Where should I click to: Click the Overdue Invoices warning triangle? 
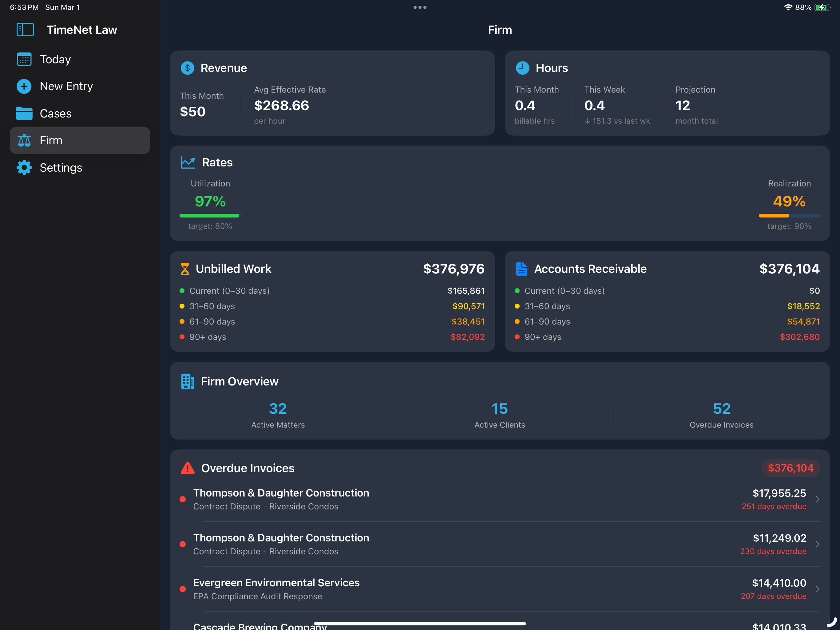coord(188,468)
